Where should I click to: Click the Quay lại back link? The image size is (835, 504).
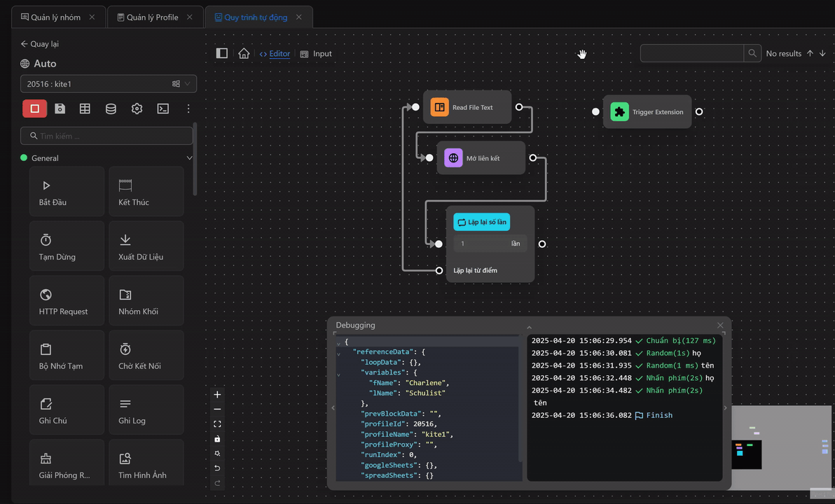(40, 43)
